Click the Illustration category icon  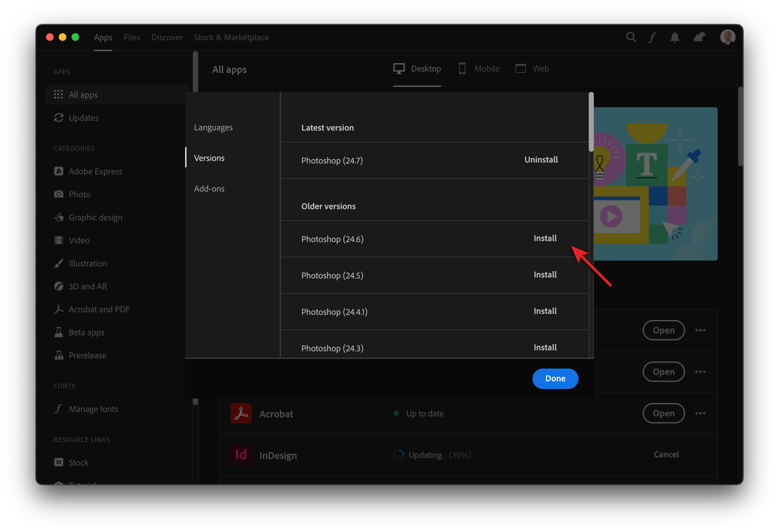(x=60, y=263)
